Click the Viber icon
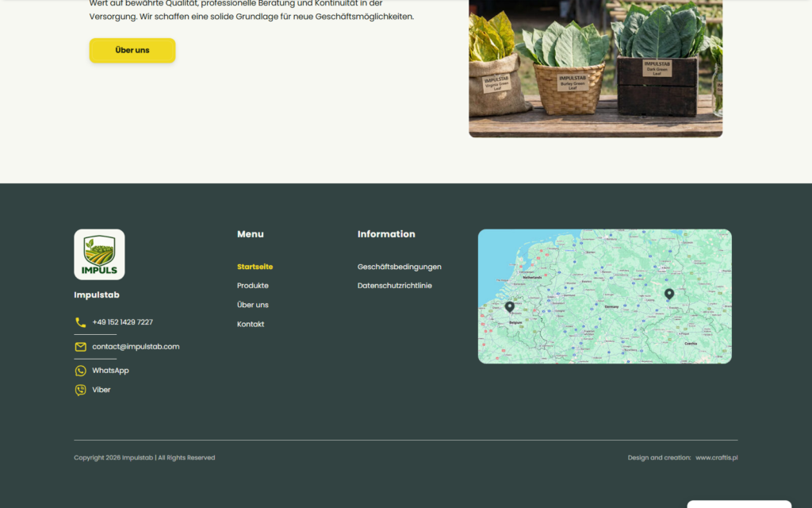The image size is (812, 508). click(x=80, y=390)
